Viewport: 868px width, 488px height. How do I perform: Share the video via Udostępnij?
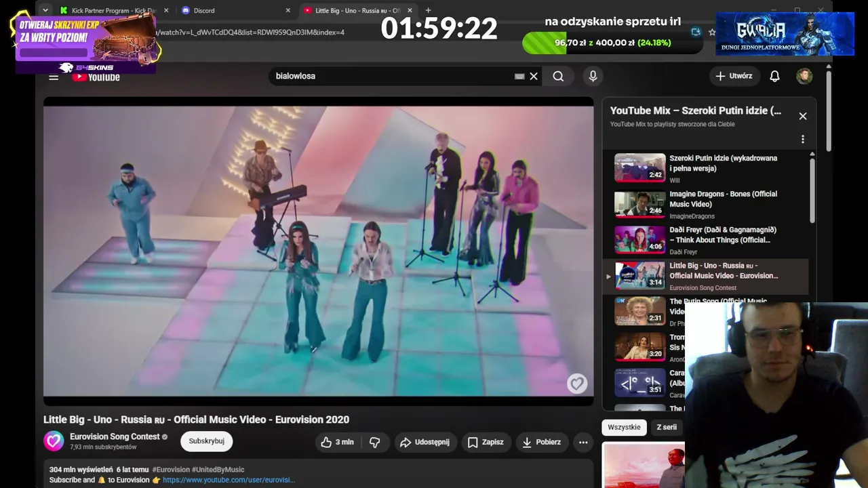[425, 442]
